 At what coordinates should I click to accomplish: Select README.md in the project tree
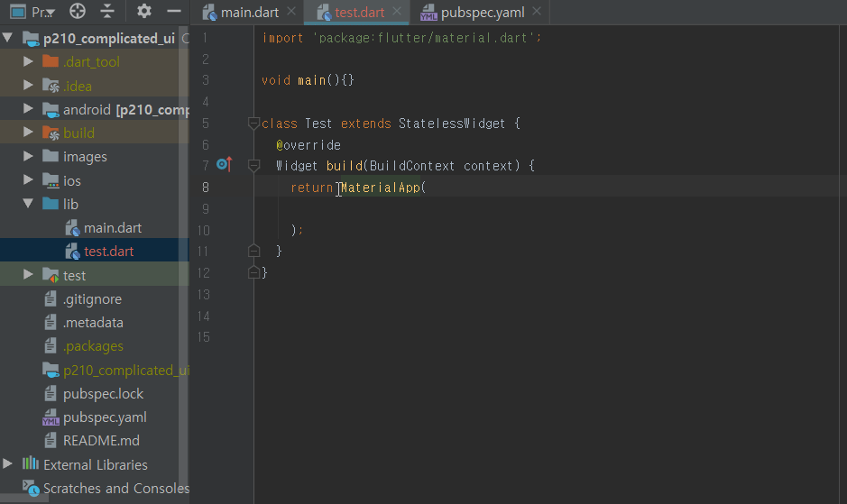(x=101, y=441)
